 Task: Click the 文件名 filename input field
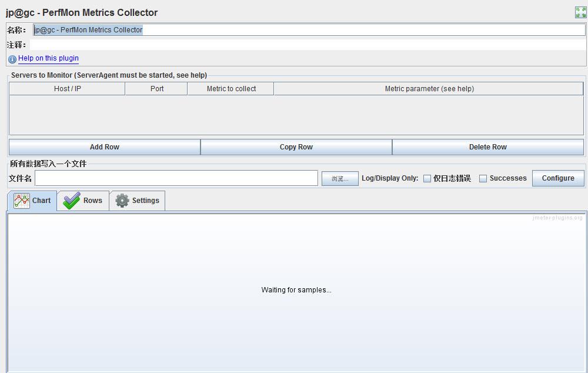coord(176,178)
